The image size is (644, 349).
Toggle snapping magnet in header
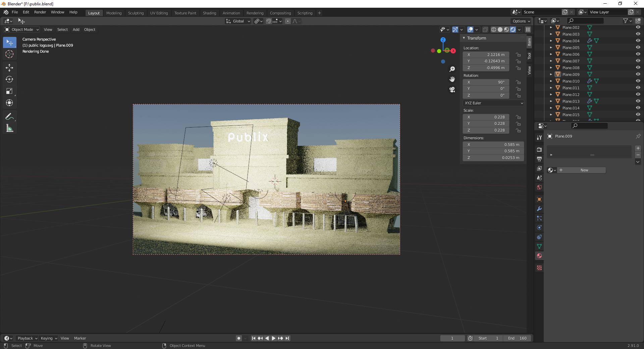click(269, 21)
